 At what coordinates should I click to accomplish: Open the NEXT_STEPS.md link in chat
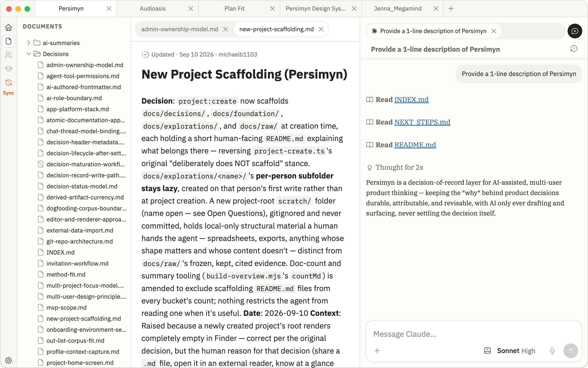pyautogui.click(x=422, y=122)
